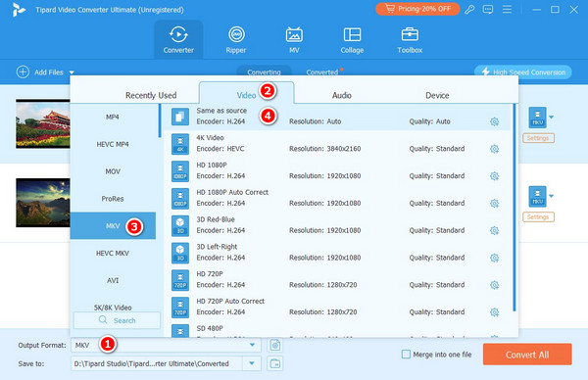This screenshot has height=380, width=588.
Task: Open settings gear for 4K Video
Action: [x=495, y=149]
